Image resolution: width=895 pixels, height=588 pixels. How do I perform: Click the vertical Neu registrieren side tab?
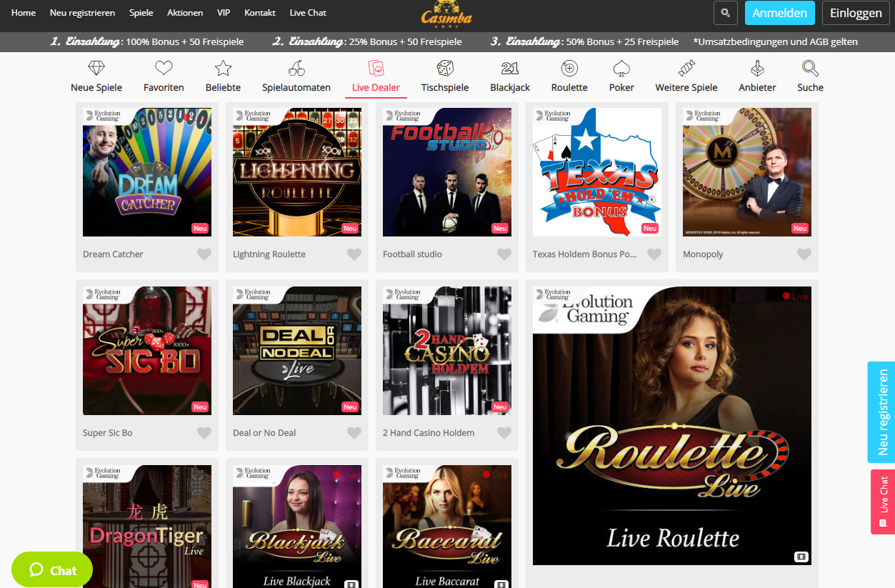click(x=881, y=412)
